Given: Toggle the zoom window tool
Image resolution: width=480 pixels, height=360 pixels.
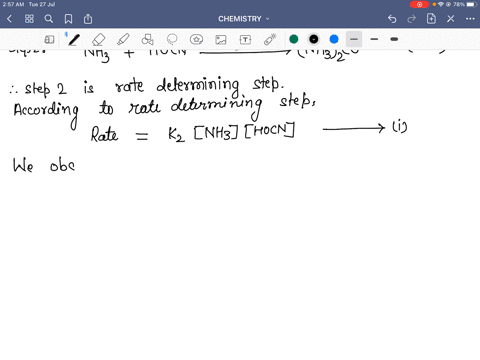Looking at the screenshot, I should tap(49, 40).
